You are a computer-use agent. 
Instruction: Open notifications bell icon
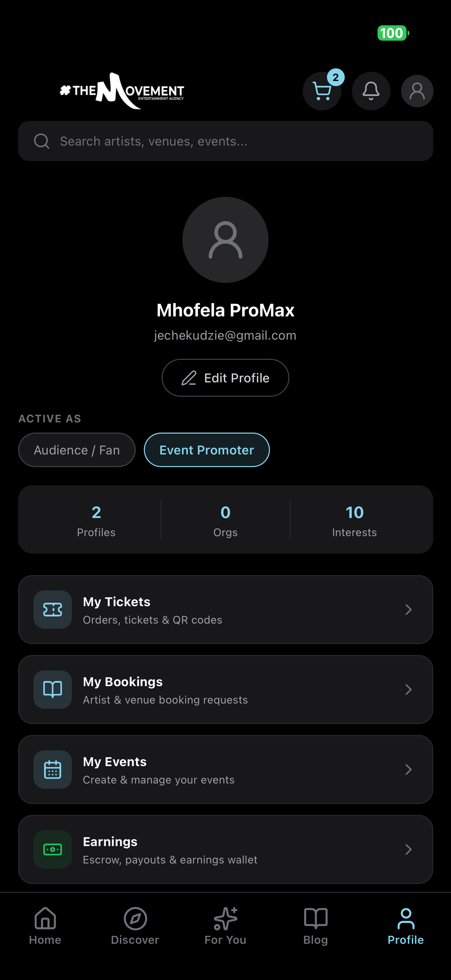click(371, 91)
